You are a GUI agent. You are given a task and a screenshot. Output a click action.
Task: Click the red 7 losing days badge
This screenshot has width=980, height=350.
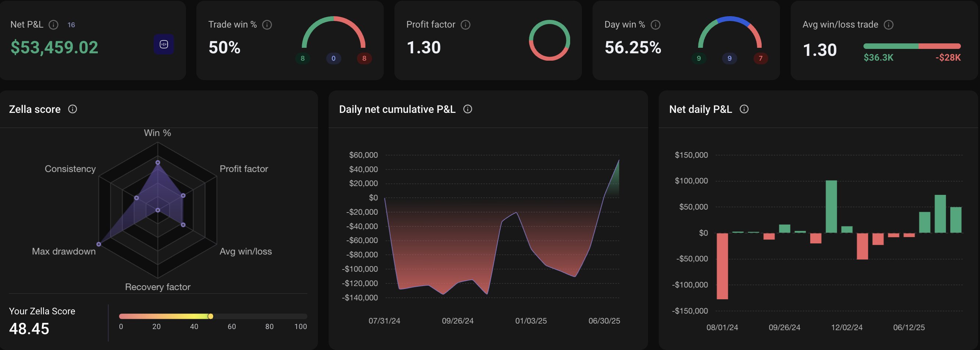[x=761, y=58]
